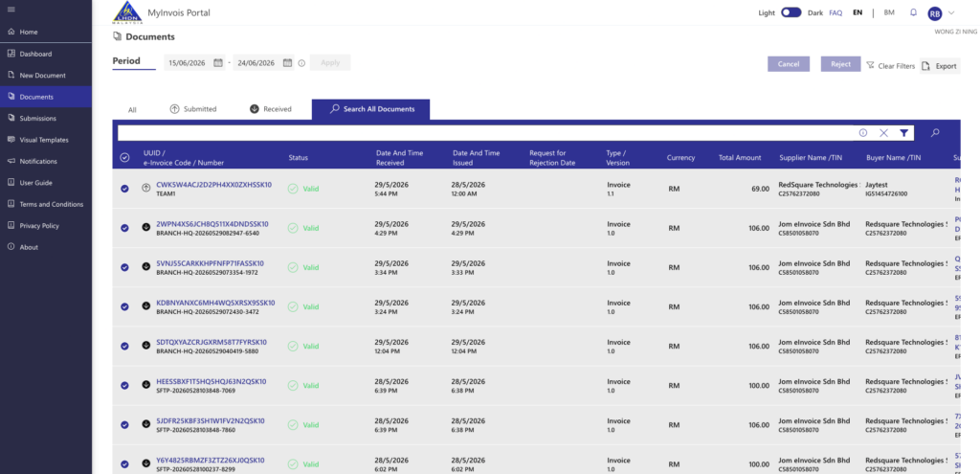Click the Notifications megaphone icon in sidebar

tap(11, 161)
